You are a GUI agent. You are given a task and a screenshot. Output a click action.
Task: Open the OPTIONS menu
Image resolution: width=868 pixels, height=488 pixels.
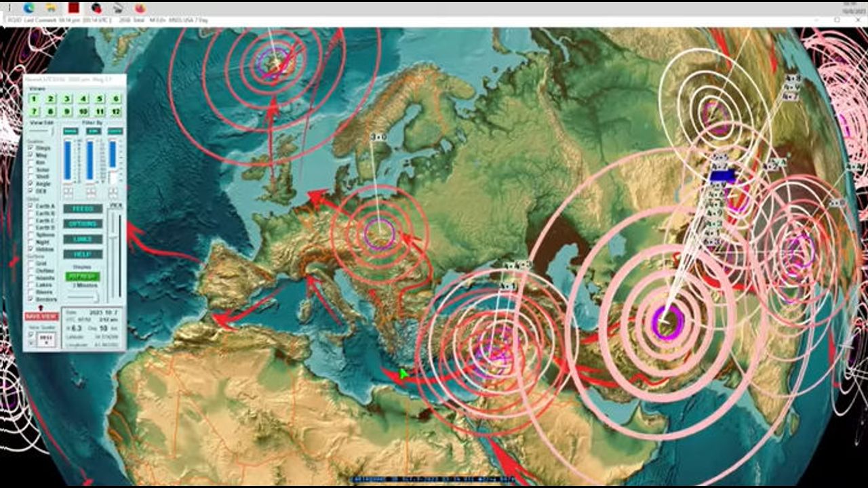tap(83, 224)
